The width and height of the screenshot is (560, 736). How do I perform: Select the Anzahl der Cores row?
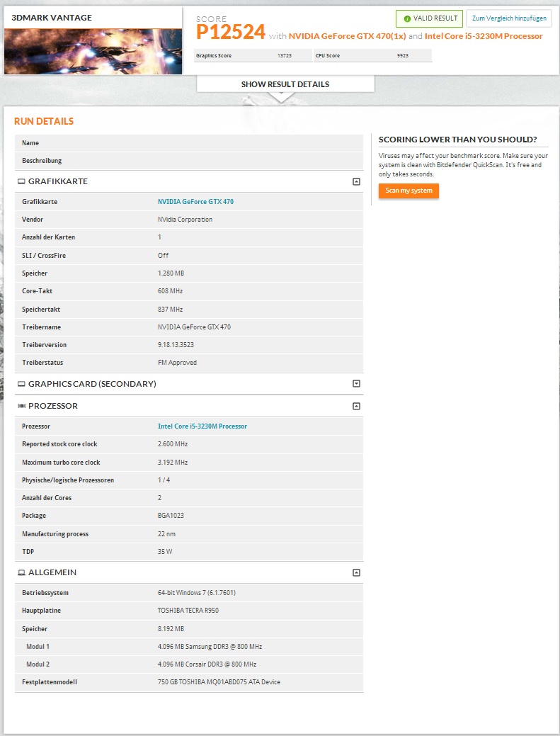189,498
